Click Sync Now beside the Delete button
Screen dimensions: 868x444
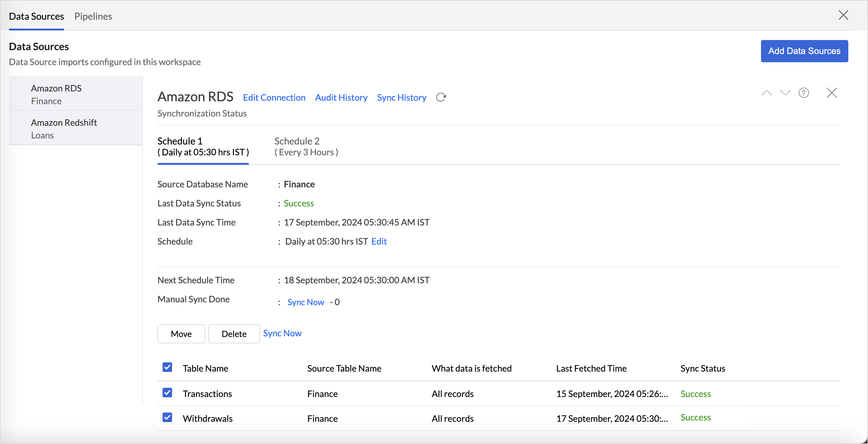(x=282, y=333)
